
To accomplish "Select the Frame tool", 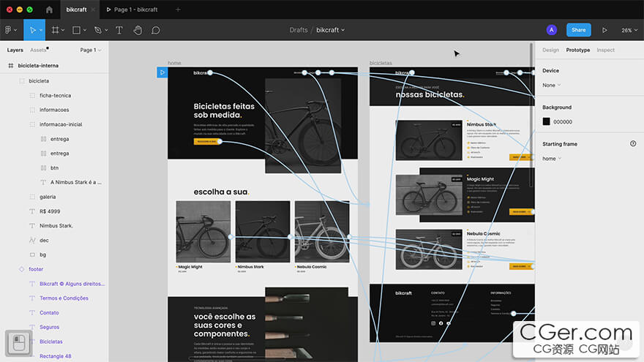I will [x=55, y=30].
